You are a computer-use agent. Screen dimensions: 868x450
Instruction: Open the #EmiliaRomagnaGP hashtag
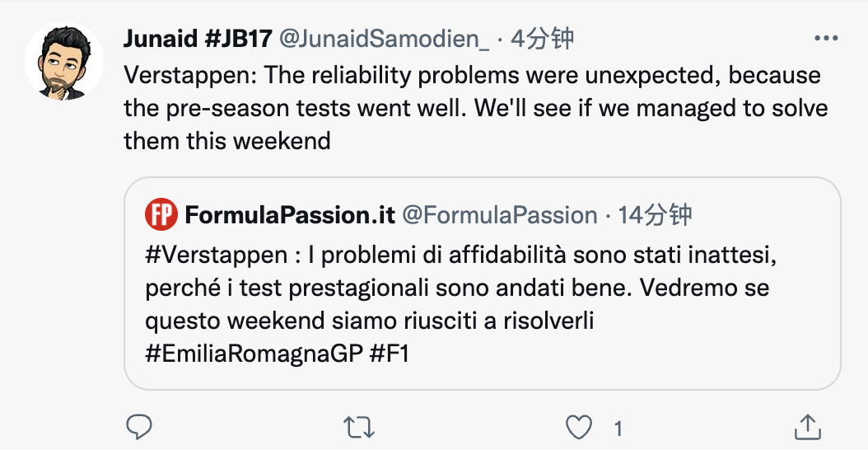(253, 354)
